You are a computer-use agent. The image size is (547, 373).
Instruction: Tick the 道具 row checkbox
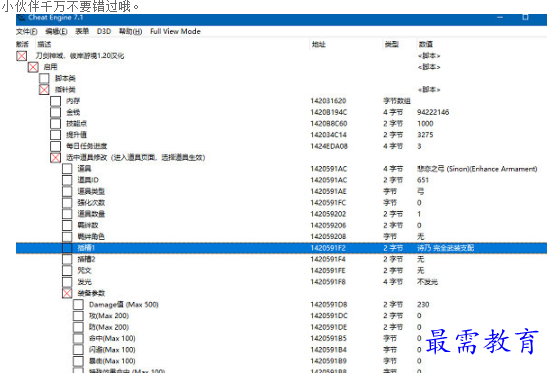[x=67, y=169]
